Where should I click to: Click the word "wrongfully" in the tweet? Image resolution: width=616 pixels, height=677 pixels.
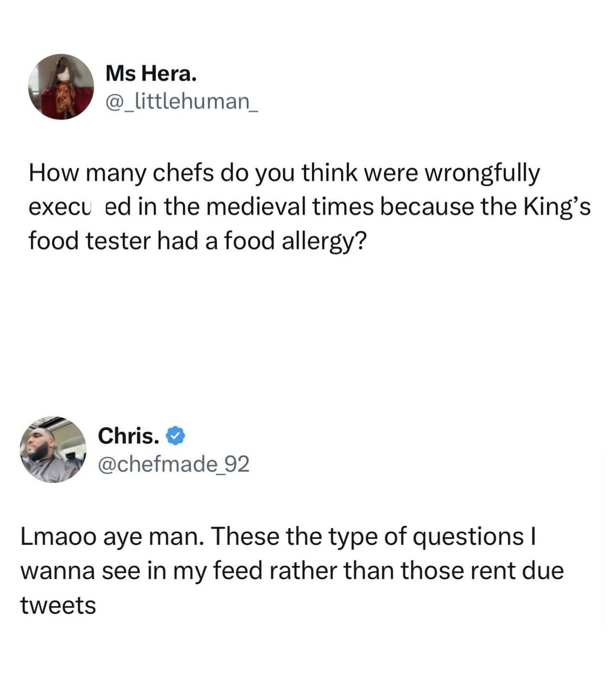482,174
